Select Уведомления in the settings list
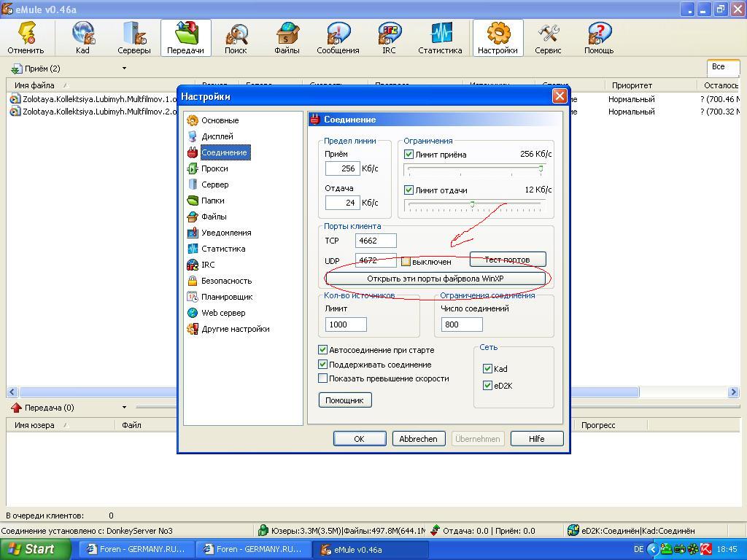 226,233
